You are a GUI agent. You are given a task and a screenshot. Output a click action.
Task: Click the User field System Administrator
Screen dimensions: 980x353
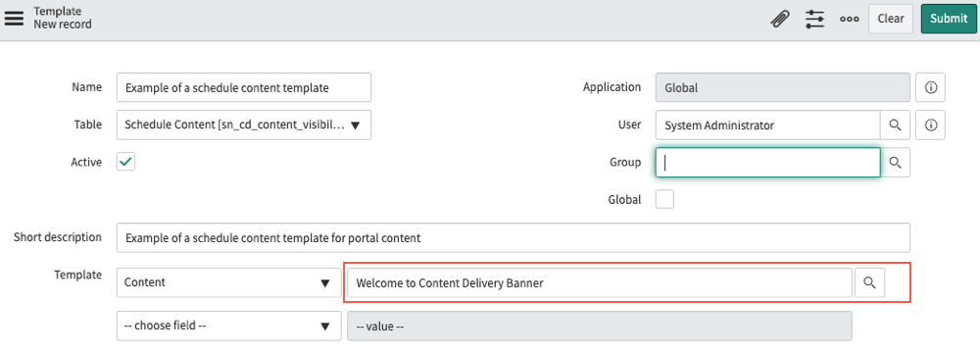click(768, 126)
